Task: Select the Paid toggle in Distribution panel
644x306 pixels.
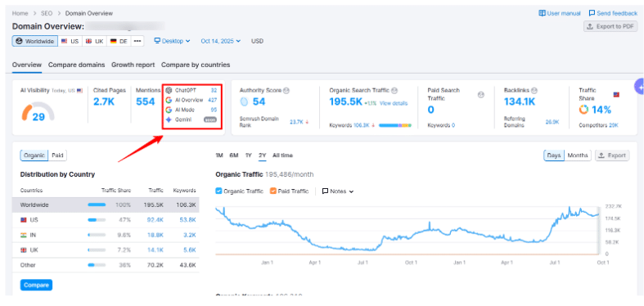Action: click(57, 155)
